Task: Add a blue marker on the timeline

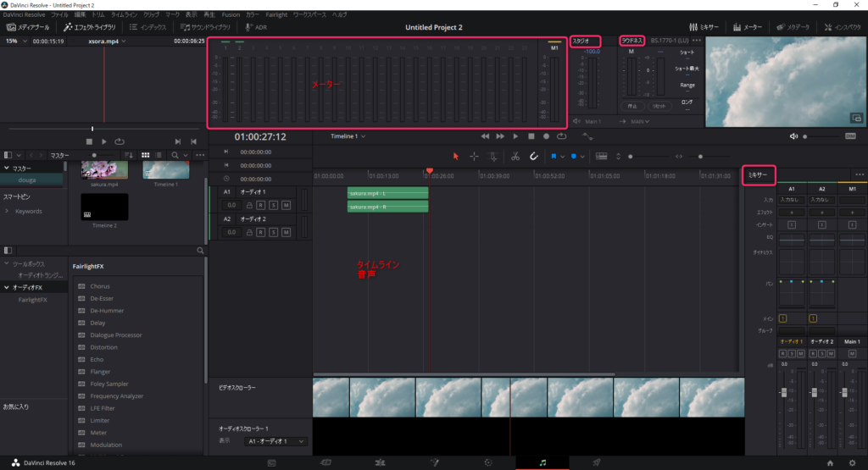Action: pyautogui.click(x=574, y=157)
